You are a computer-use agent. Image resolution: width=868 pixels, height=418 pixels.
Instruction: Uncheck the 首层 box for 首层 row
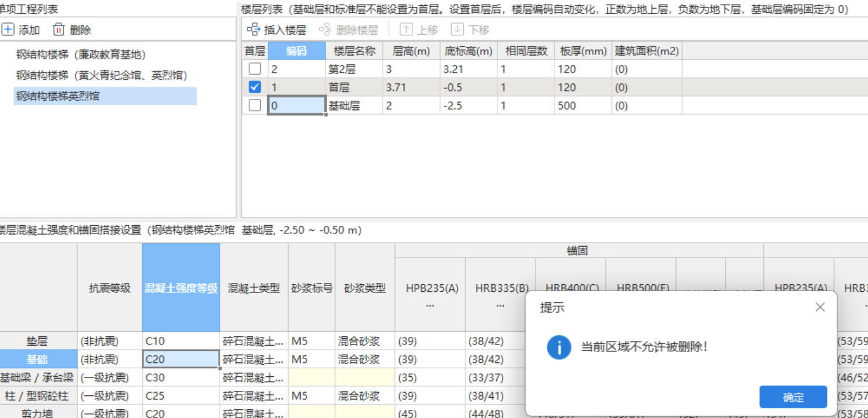254,87
